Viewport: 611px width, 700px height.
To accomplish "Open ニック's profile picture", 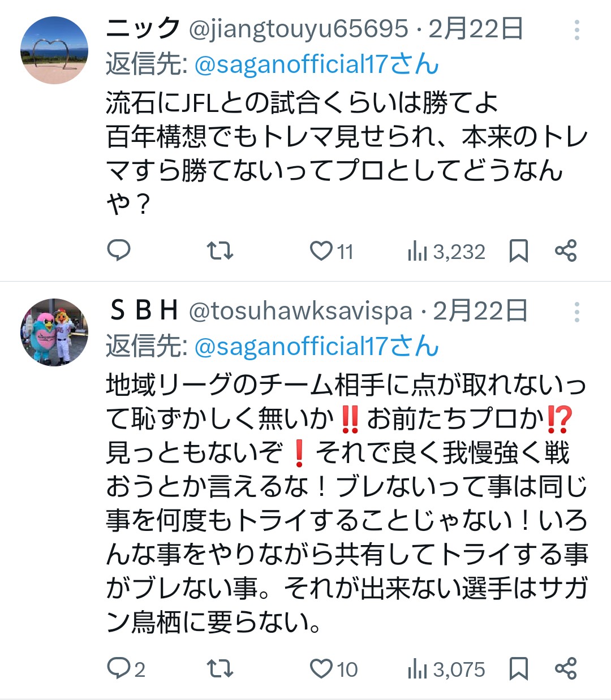I will 54,50.
